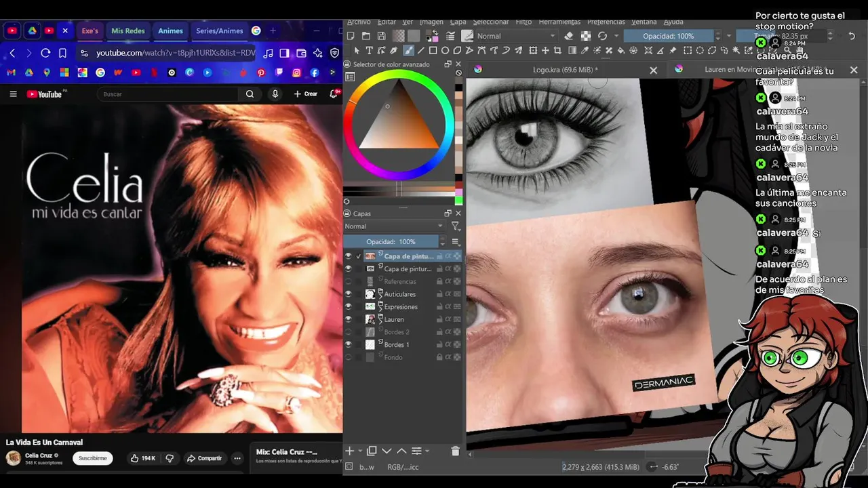868x488 pixels.
Task: Select the Freehand Brush tool in Krita
Action: tap(408, 50)
